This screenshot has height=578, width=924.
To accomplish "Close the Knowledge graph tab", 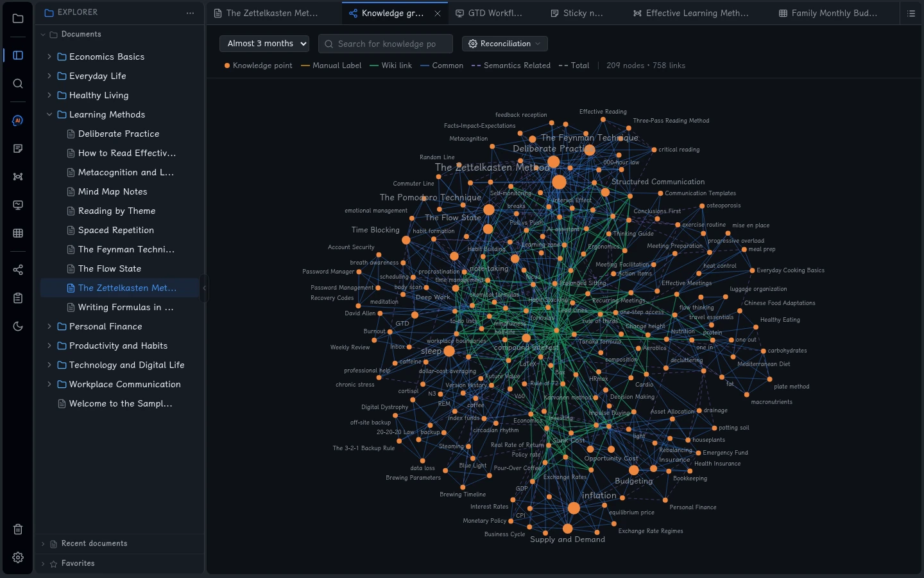I will 438,13.
